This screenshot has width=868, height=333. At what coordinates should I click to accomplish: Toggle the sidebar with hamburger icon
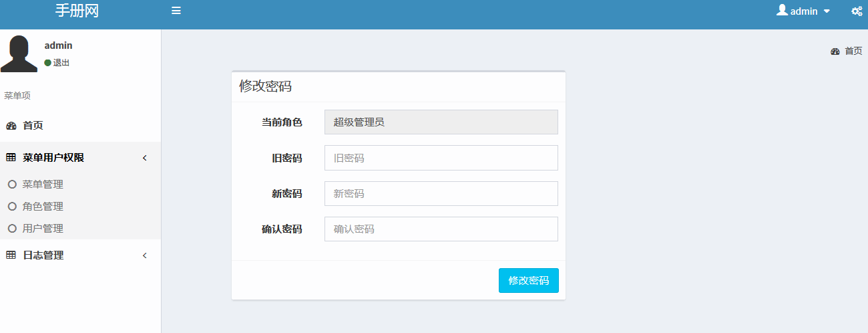coord(176,11)
